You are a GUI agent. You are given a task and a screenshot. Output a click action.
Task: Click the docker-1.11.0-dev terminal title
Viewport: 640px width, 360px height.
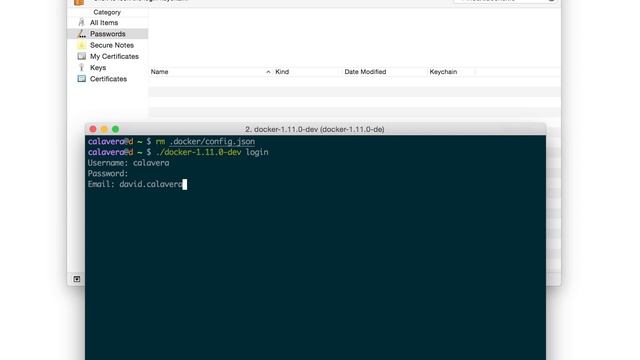click(x=315, y=129)
